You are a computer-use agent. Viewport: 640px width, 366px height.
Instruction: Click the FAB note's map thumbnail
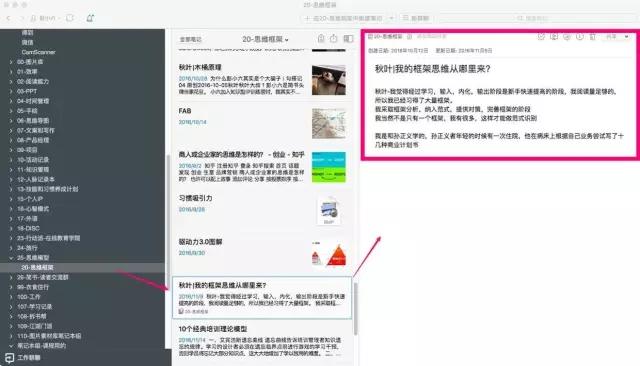pyautogui.click(x=329, y=124)
